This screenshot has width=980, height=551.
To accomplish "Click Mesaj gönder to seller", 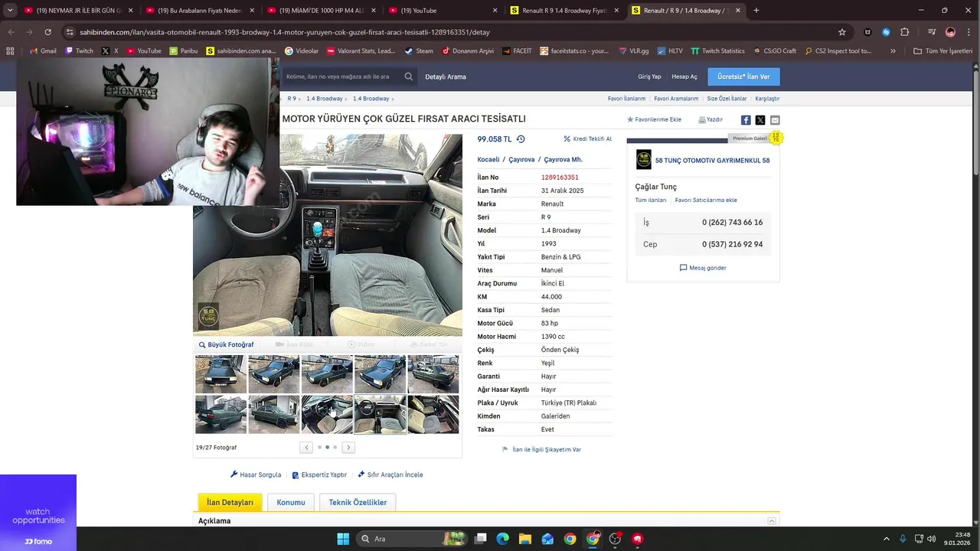I will (x=703, y=268).
